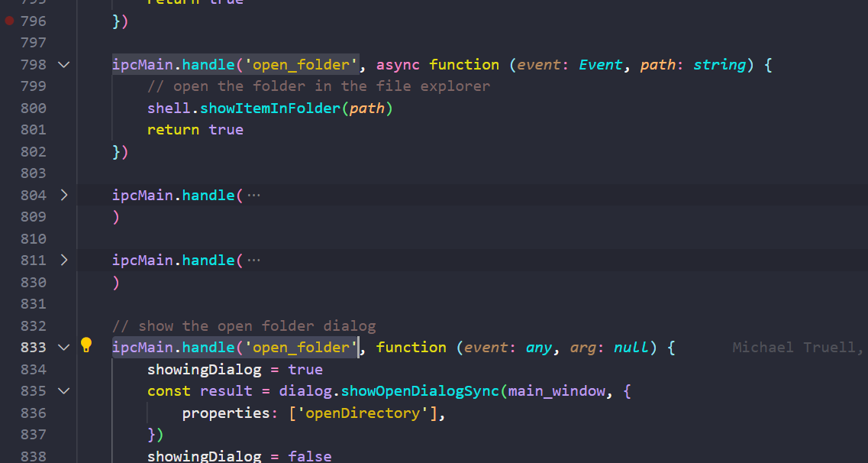Click the '···' to expand folded handler on line 804
Viewport: 868px width, 463px height.
pos(252,195)
